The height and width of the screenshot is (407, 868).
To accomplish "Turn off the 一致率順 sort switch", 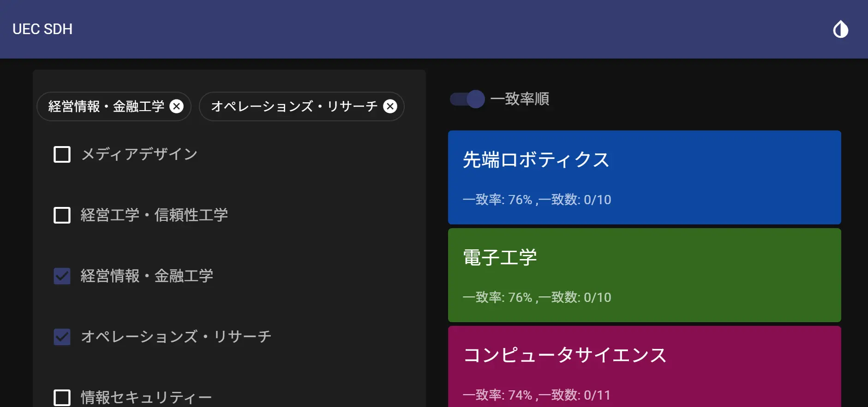I will coord(467,99).
